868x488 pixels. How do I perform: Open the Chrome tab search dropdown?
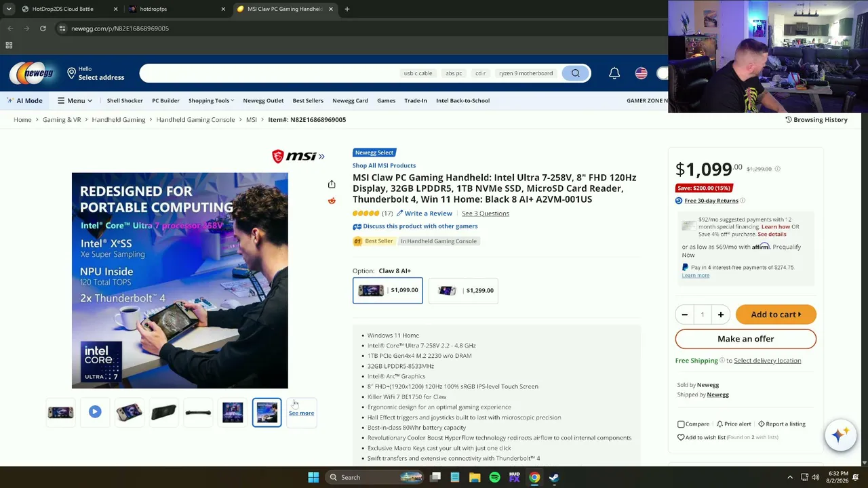click(9, 9)
